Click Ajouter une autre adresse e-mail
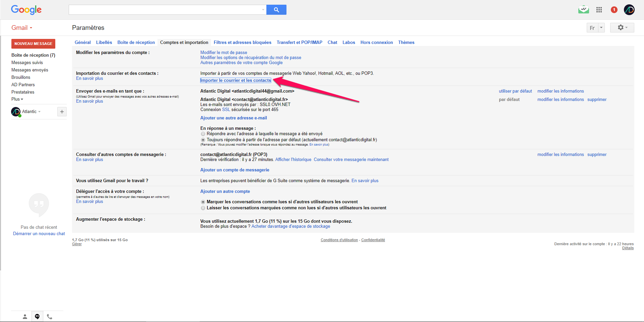The width and height of the screenshot is (644, 322). [234, 118]
